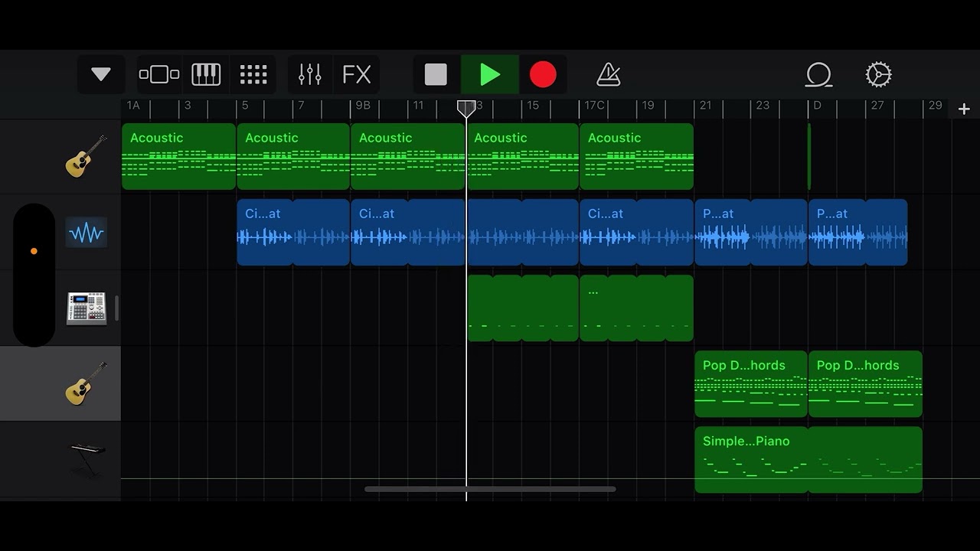Add a song section with the plus button
This screenshot has height=551, width=980.
tap(964, 109)
